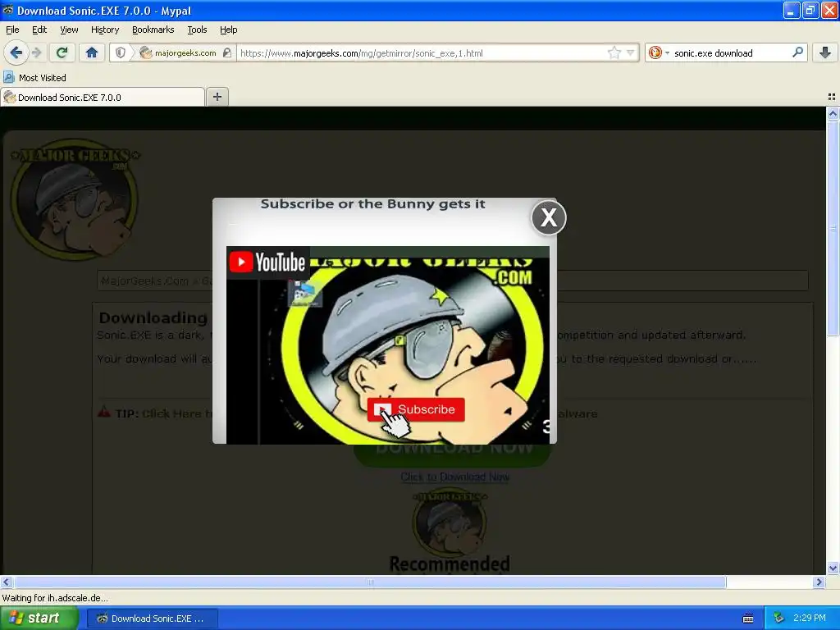Image resolution: width=840 pixels, height=630 pixels.
Task: Open the downloads arrow button
Action: (825, 52)
